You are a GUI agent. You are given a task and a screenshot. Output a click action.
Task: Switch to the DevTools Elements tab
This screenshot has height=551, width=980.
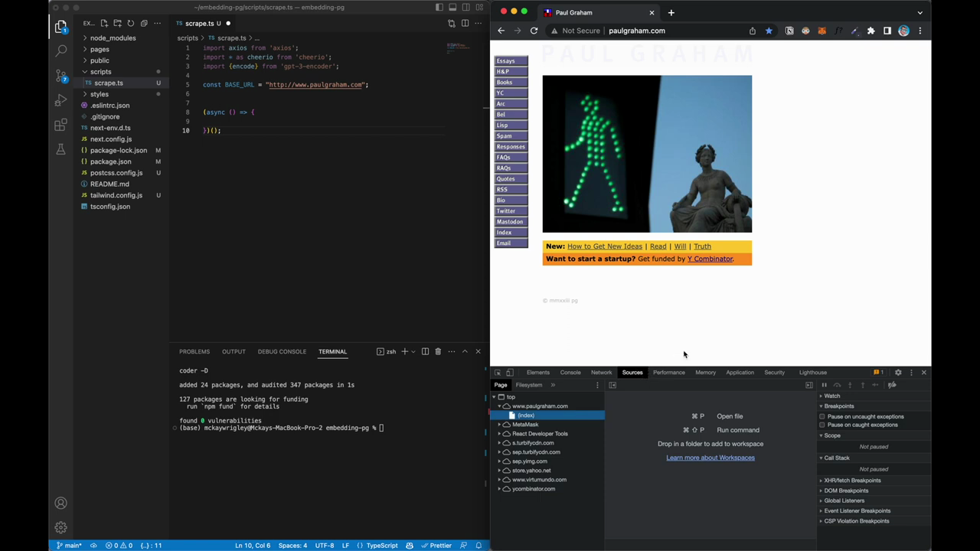click(x=538, y=373)
